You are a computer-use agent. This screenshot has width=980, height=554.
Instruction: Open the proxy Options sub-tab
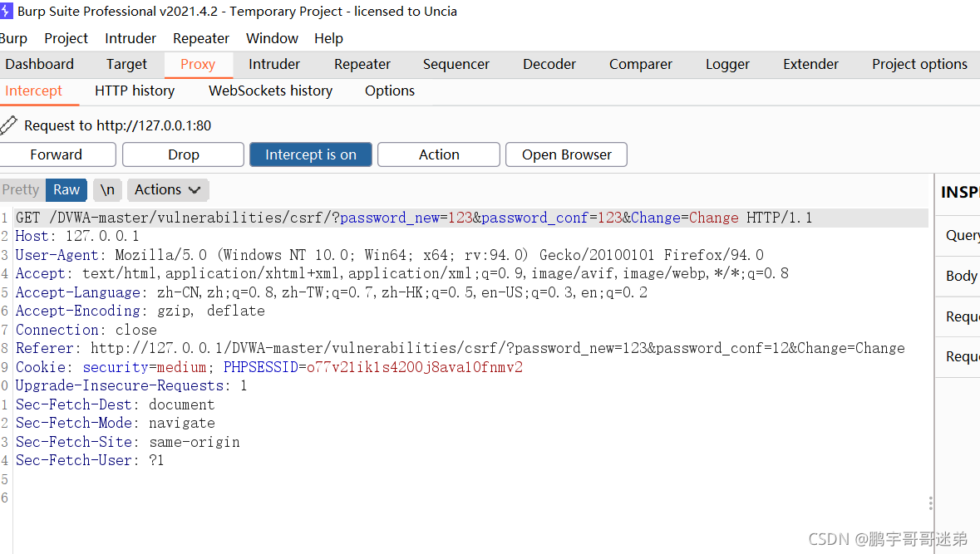click(389, 91)
